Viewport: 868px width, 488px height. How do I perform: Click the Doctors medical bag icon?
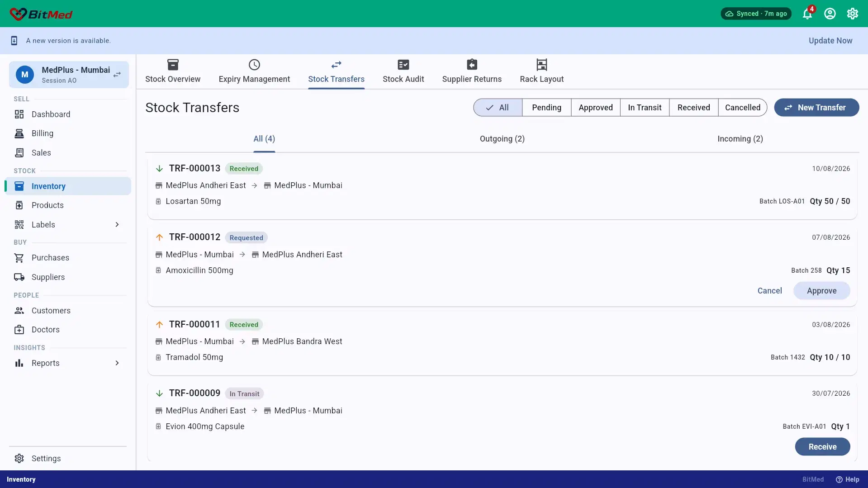[x=19, y=330]
